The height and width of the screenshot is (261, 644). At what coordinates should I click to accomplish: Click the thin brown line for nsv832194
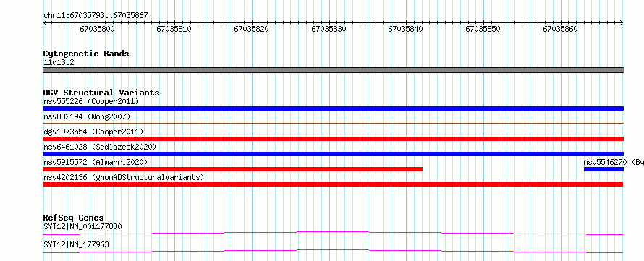pyautogui.click(x=334, y=123)
